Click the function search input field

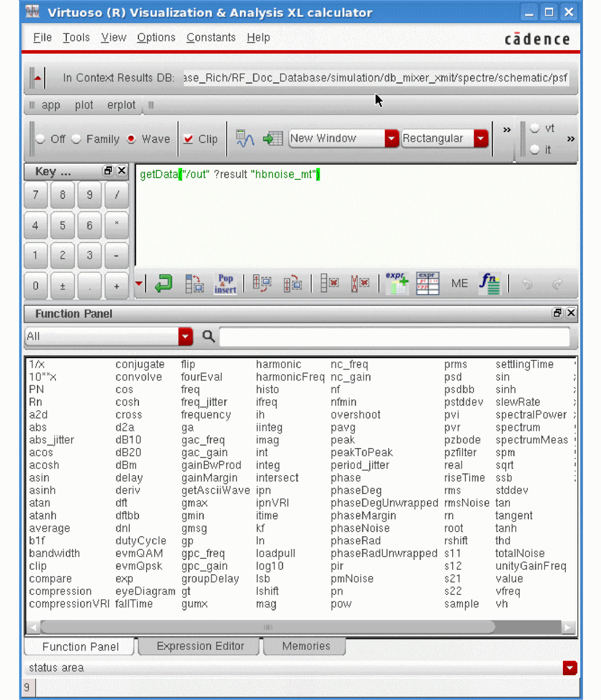pyautogui.click(x=394, y=337)
